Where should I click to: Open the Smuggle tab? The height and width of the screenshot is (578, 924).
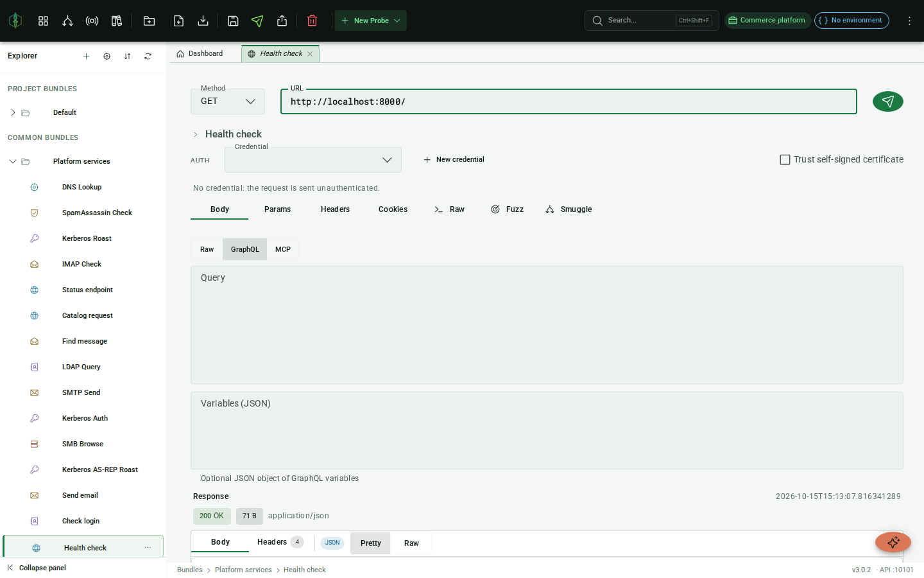coord(569,209)
